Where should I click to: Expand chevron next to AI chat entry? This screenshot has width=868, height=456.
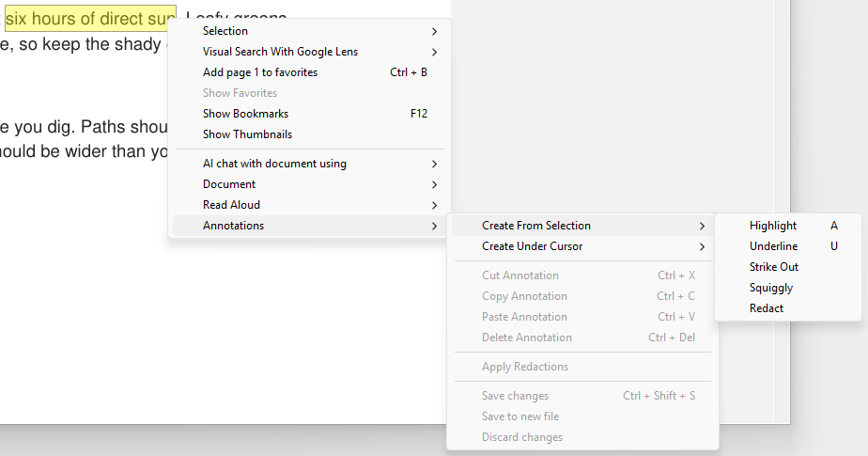(x=435, y=164)
